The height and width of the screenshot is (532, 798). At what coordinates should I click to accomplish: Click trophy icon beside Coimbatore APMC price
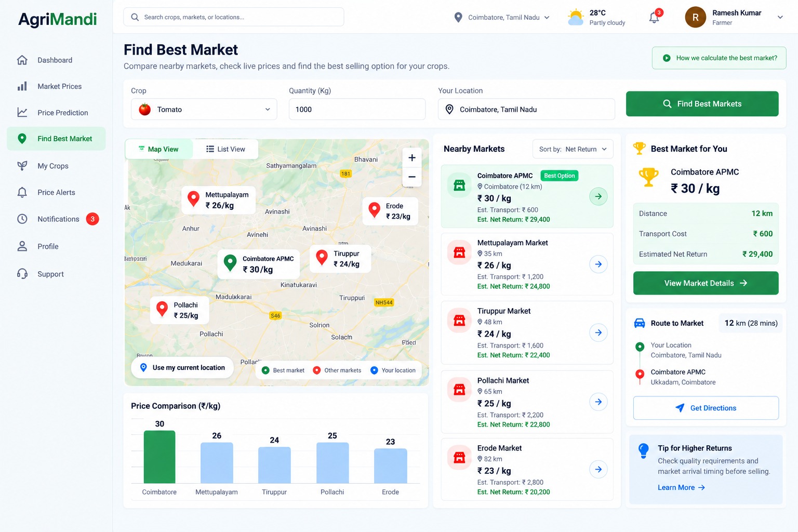[648, 177]
